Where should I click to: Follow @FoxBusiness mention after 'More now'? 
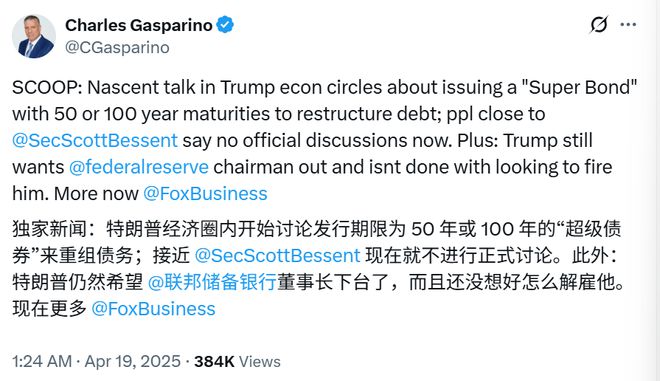click(x=205, y=194)
